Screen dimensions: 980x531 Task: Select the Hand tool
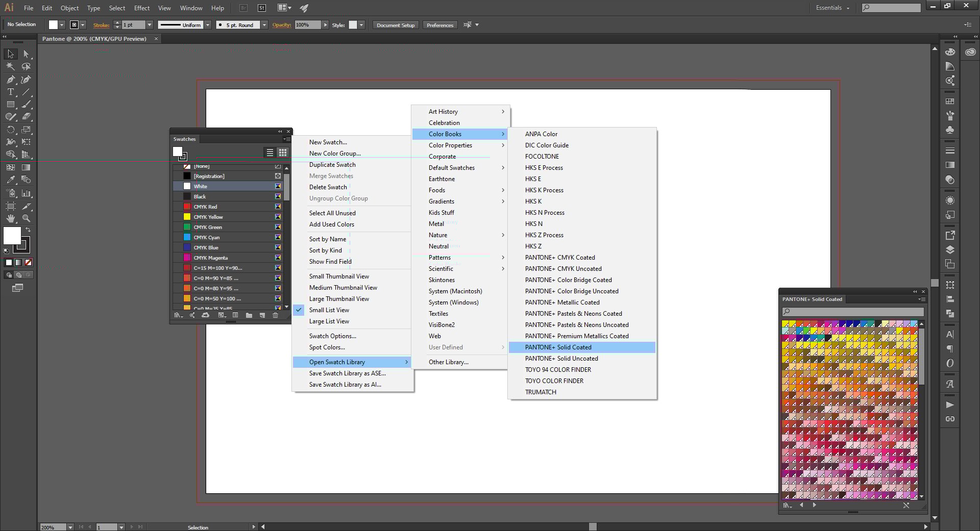pyautogui.click(x=10, y=218)
